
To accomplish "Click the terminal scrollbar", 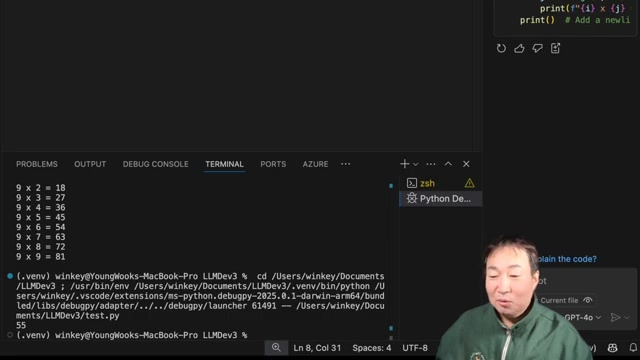I will coord(391,261).
